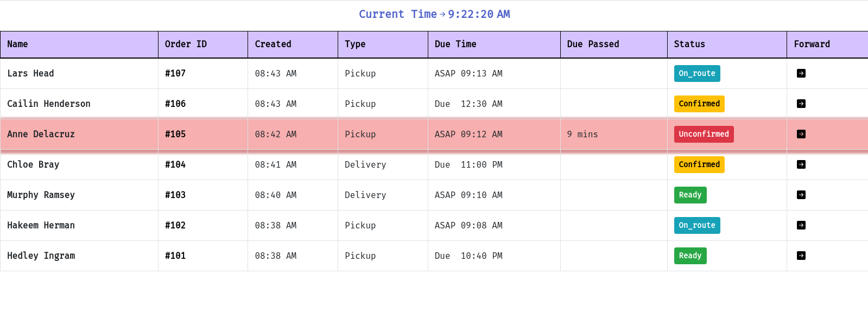Forward Anne Delacruz's unconfirmed order
The height and width of the screenshot is (325, 868).
coord(801,134)
